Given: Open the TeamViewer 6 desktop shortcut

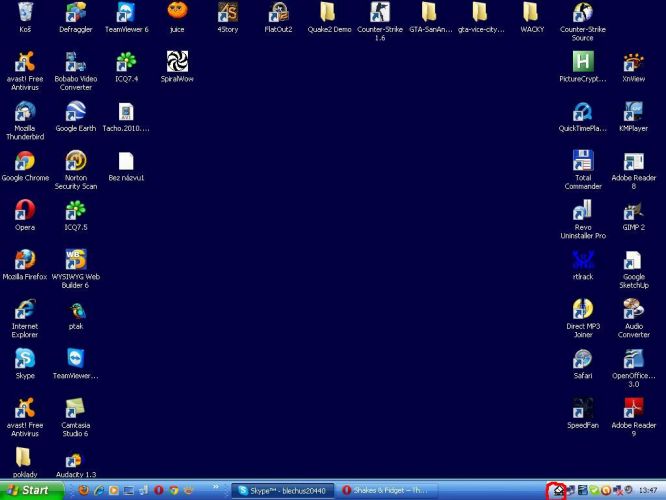Looking at the screenshot, I should pyautogui.click(x=127, y=17).
